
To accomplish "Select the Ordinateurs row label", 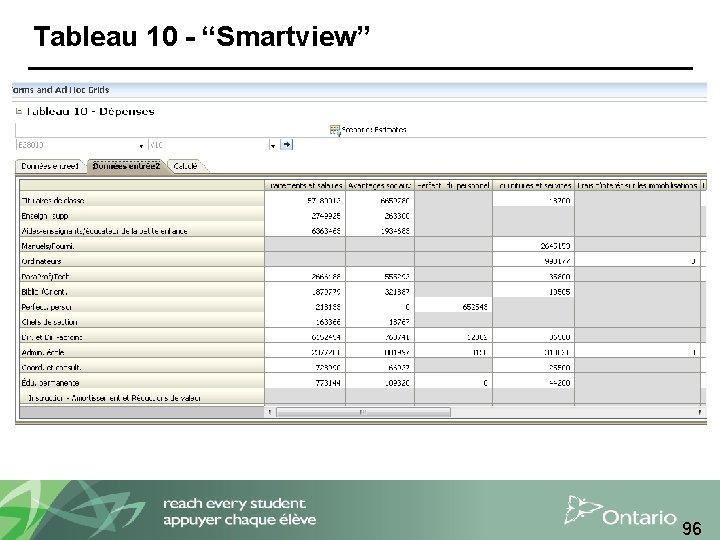I will tap(142, 261).
